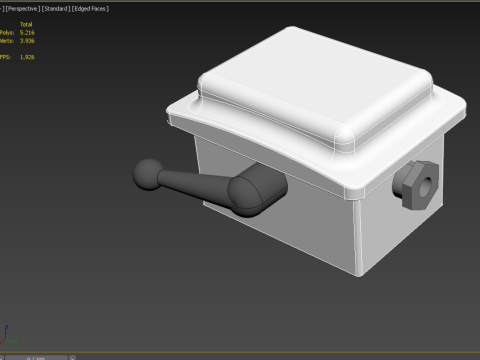Click the XYZ axis tripod gizmo
480x360 pixels.
click(x=9, y=336)
